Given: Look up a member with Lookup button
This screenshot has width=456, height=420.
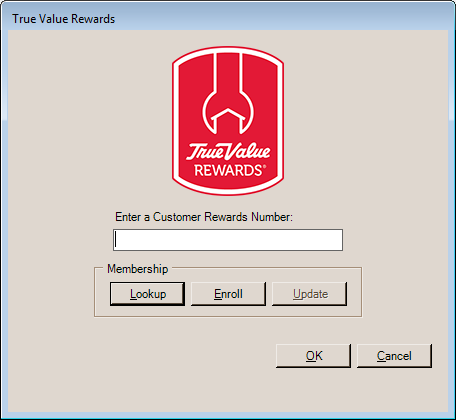Looking at the screenshot, I should (x=147, y=294).
